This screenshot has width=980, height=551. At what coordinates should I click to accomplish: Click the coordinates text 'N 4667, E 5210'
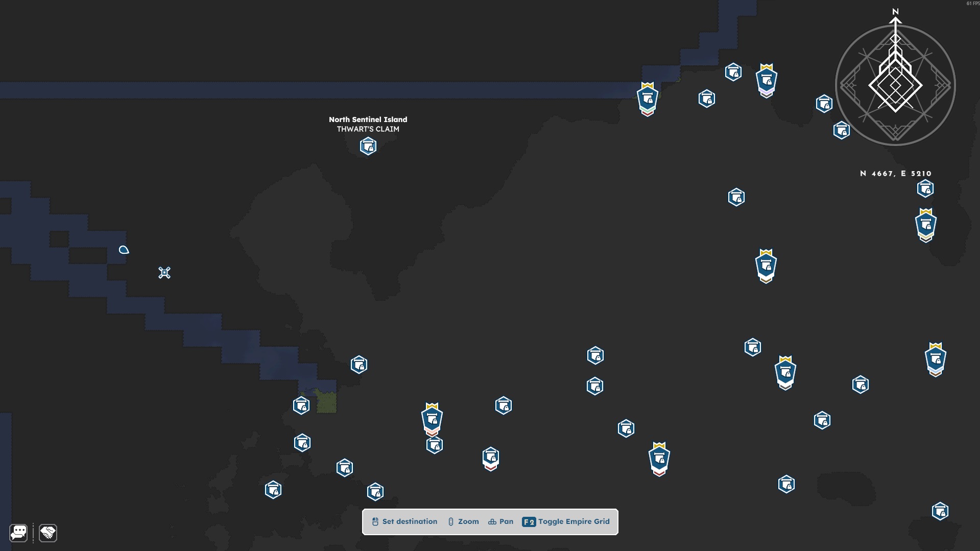pyautogui.click(x=896, y=174)
